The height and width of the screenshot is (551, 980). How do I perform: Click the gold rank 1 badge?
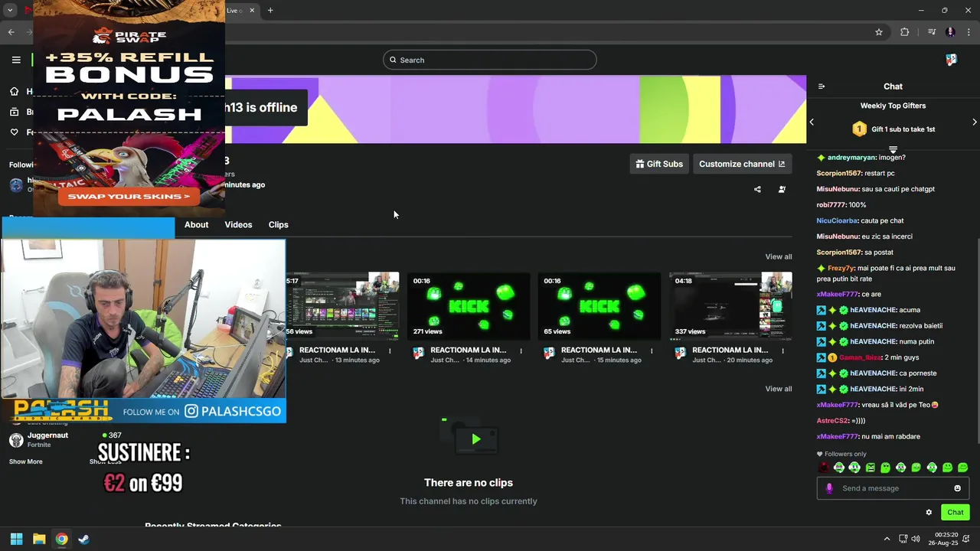[859, 129]
